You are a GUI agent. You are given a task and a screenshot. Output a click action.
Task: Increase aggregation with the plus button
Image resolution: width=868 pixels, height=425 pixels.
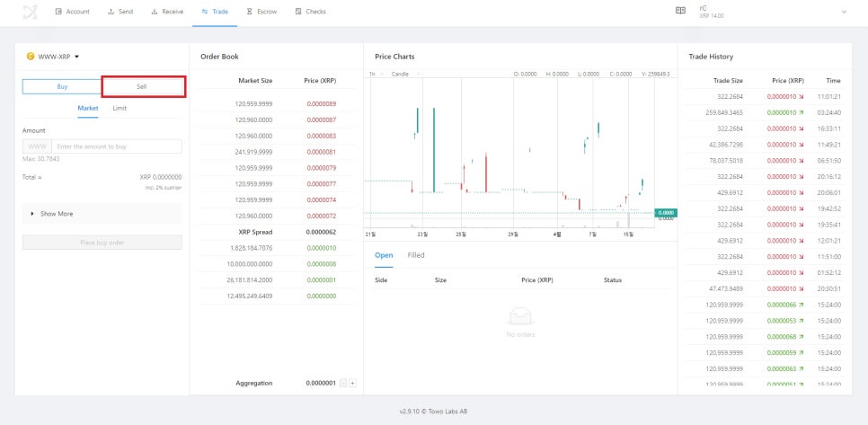point(352,383)
